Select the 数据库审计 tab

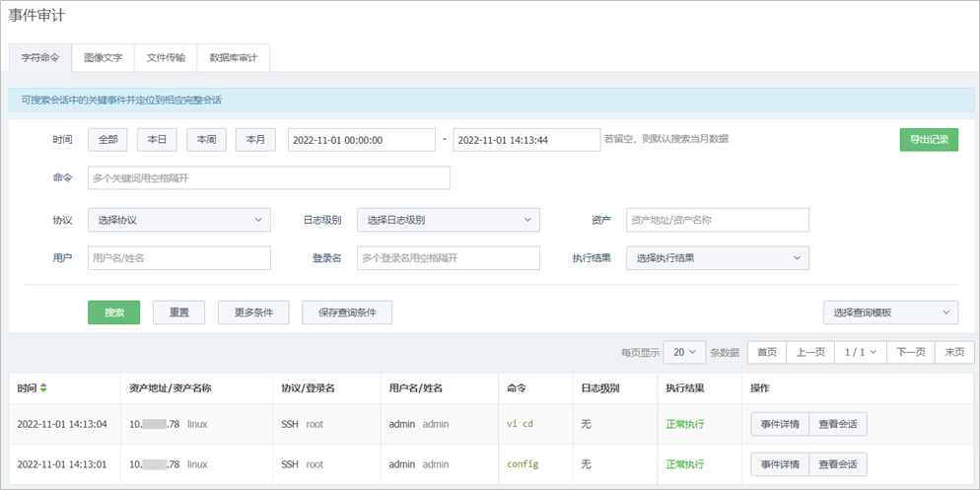pos(234,58)
